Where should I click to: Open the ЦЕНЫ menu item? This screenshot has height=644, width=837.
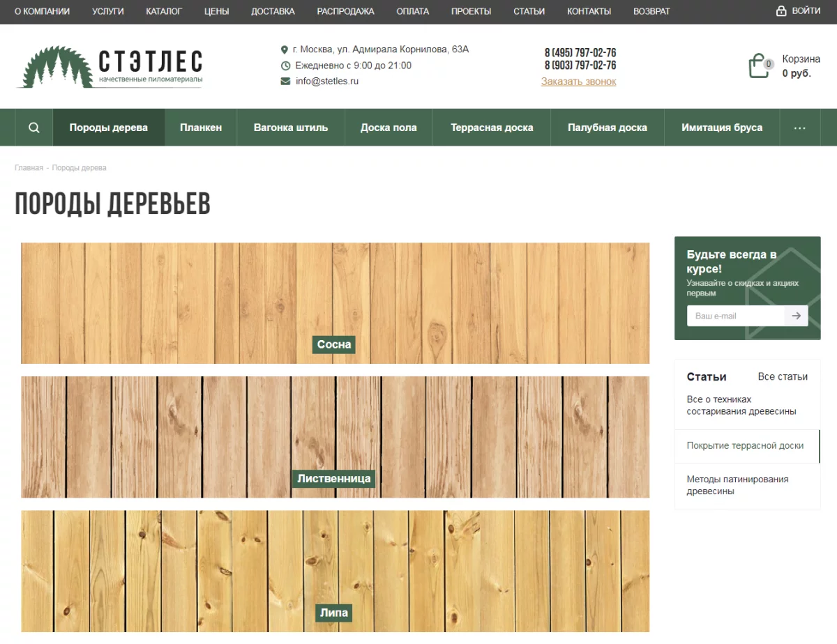[x=216, y=11]
